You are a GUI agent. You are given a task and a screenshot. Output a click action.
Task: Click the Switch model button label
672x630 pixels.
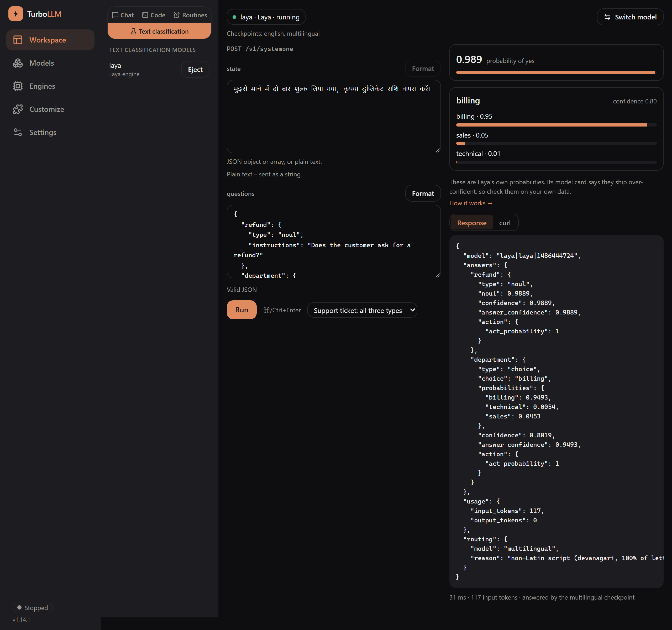(x=636, y=17)
